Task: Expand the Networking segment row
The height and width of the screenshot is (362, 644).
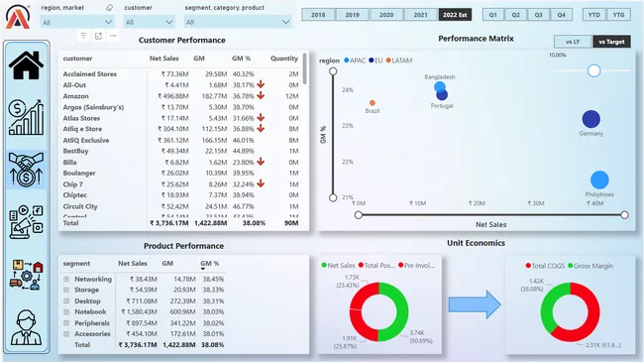Action: (x=66, y=279)
